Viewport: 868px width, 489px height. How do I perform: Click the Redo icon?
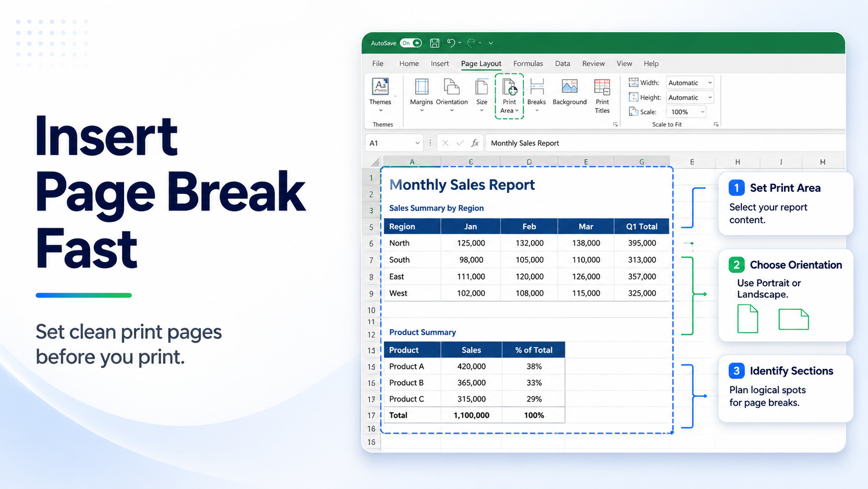click(x=471, y=43)
